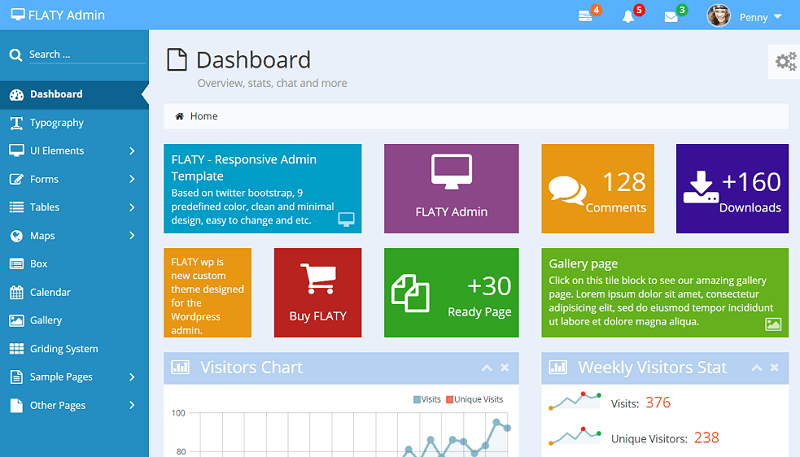Image resolution: width=800 pixels, height=457 pixels.
Task: Click the UI Elements monitor icon
Action: [x=16, y=150]
